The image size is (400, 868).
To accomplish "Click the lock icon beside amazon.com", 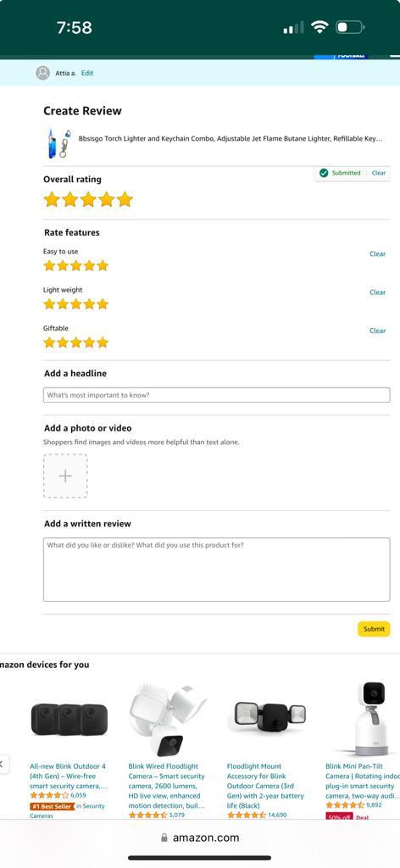I will click(x=164, y=837).
